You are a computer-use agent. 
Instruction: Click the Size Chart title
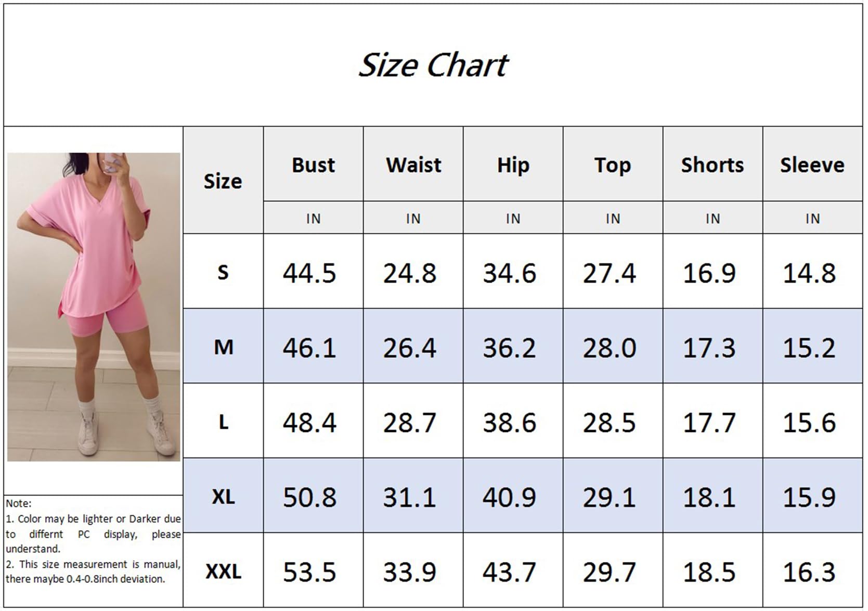(433, 66)
